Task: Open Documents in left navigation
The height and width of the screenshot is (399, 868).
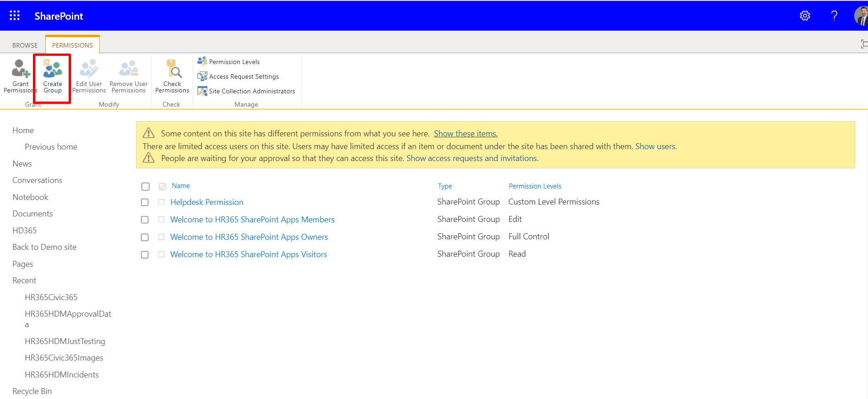Action: [x=33, y=214]
